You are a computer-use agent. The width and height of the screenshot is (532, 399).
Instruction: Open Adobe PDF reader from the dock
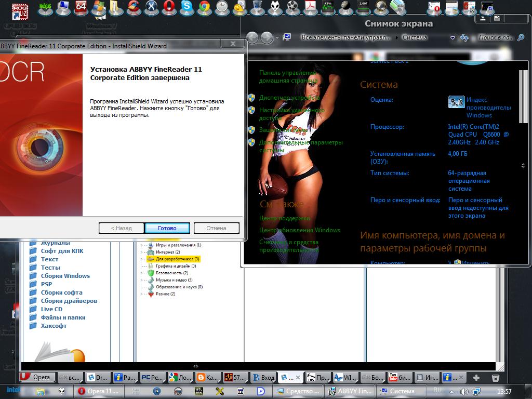(x=311, y=7)
